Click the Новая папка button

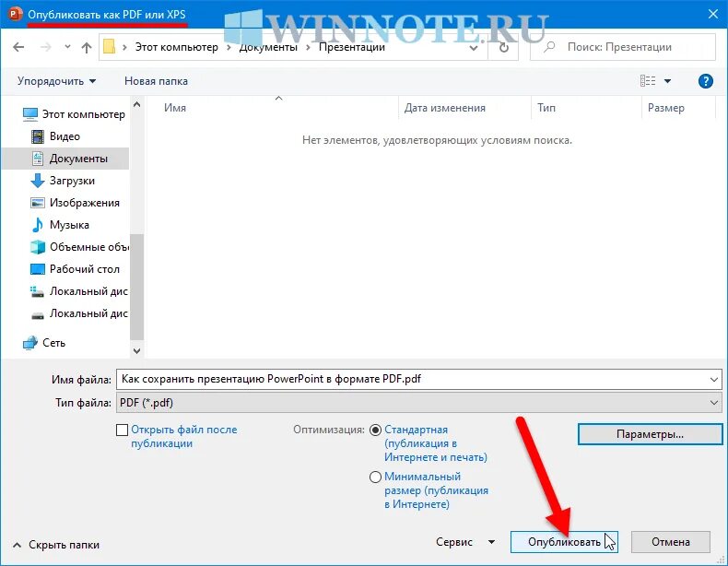[x=156, y=81]
